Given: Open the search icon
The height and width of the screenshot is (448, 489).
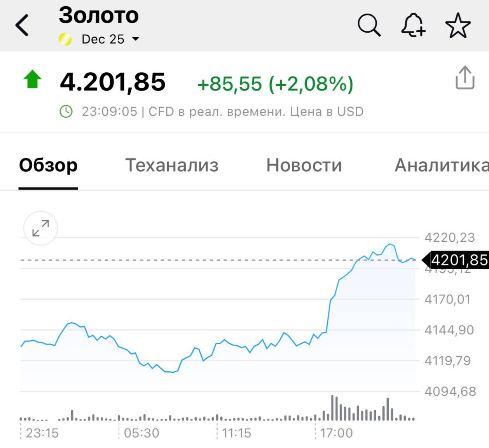Looking at the screenshot, I should click(368, 25).
